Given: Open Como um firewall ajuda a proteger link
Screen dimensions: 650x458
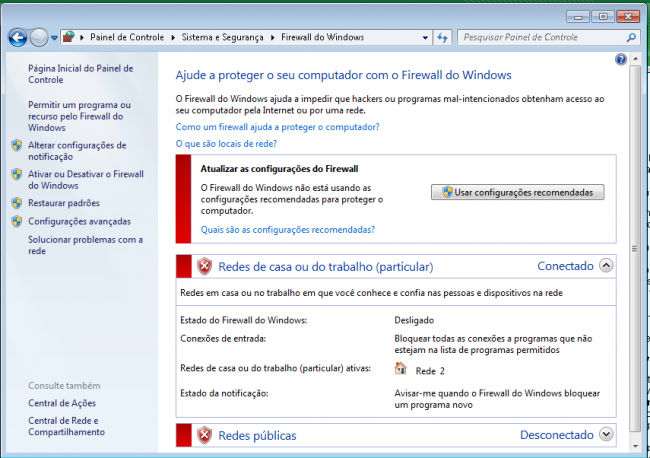Looking at the screenshot, I should 277,127.
